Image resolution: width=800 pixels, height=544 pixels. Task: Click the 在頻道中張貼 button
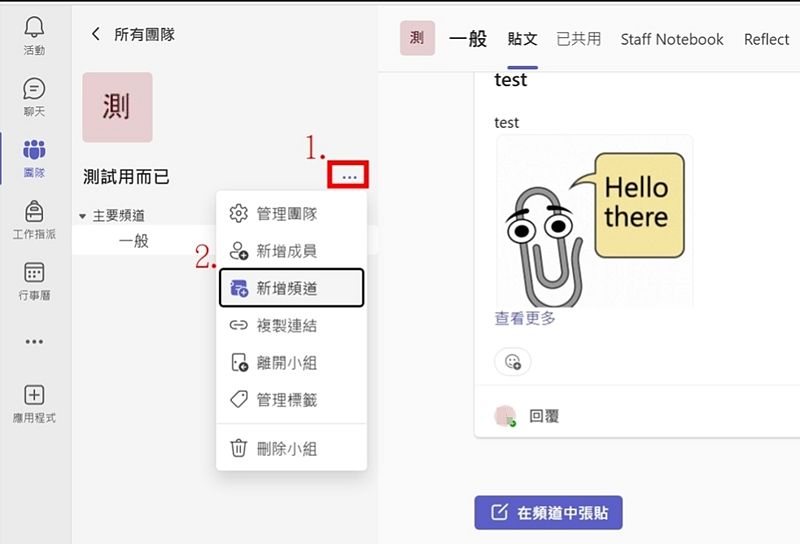pyautogui.click(x=548, y=513)
